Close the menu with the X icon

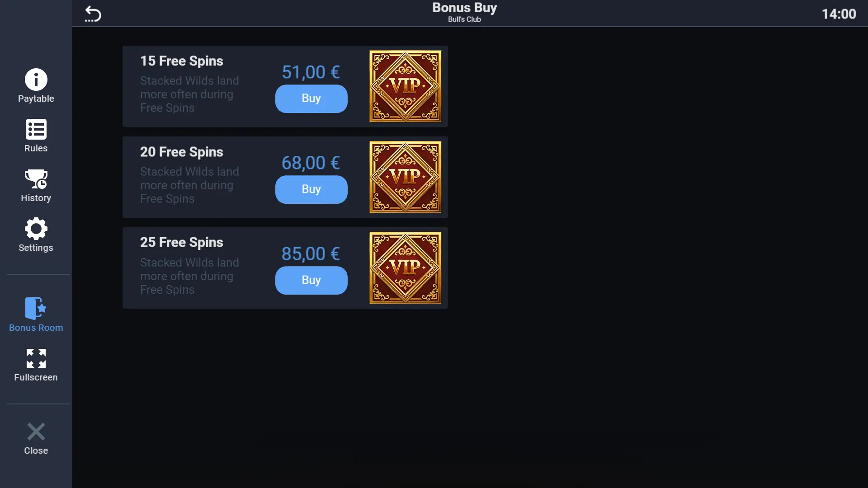click(x=36, y=432)
